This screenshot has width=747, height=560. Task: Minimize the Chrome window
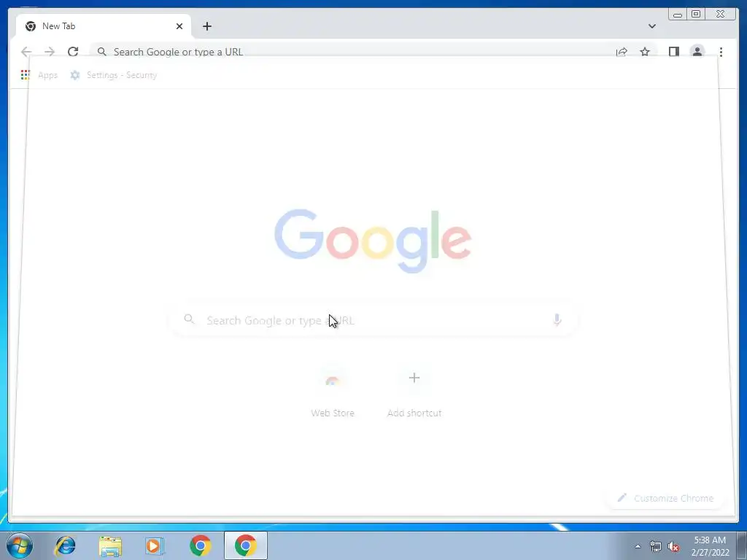pos(677,15)
